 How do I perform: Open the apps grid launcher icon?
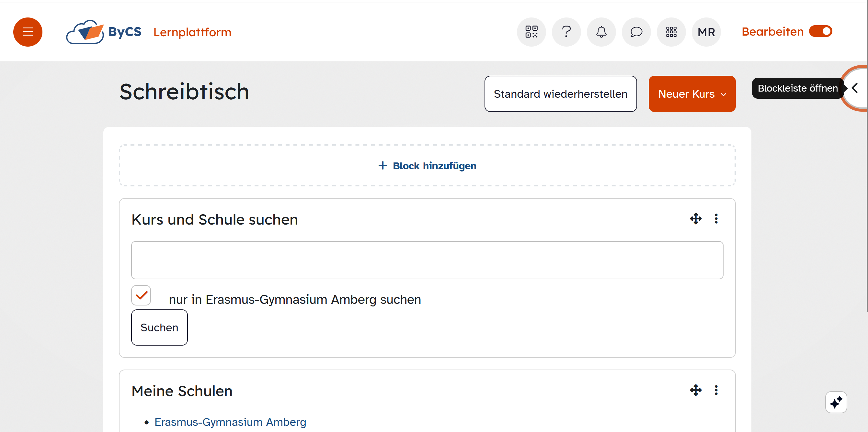tap(671, 32)
